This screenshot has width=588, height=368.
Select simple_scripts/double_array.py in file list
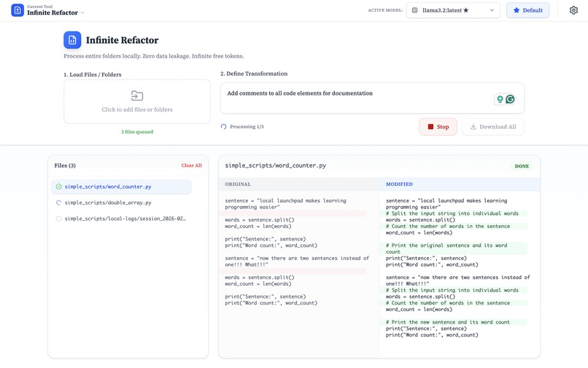pyautogui.click(x=121, y=203)
